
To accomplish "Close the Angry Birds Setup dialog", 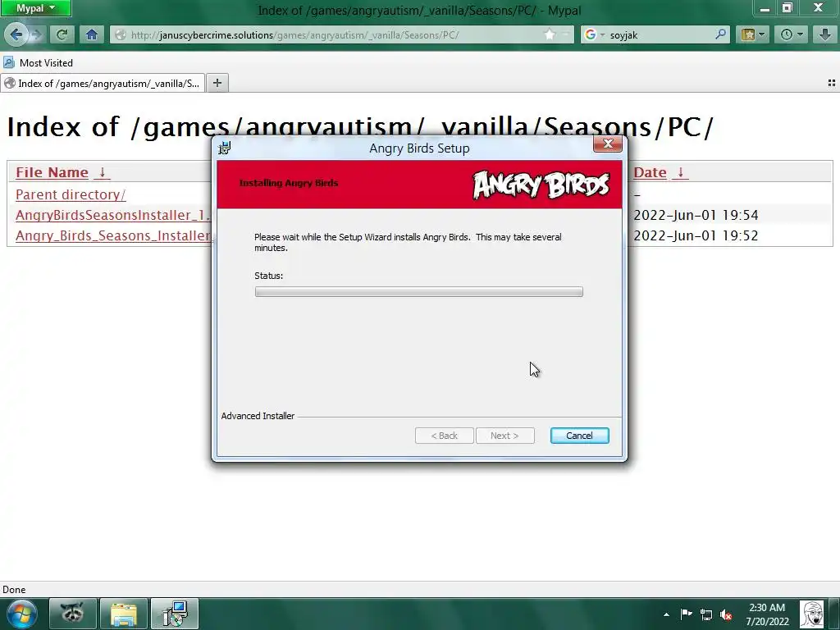I will click(608, 144).
